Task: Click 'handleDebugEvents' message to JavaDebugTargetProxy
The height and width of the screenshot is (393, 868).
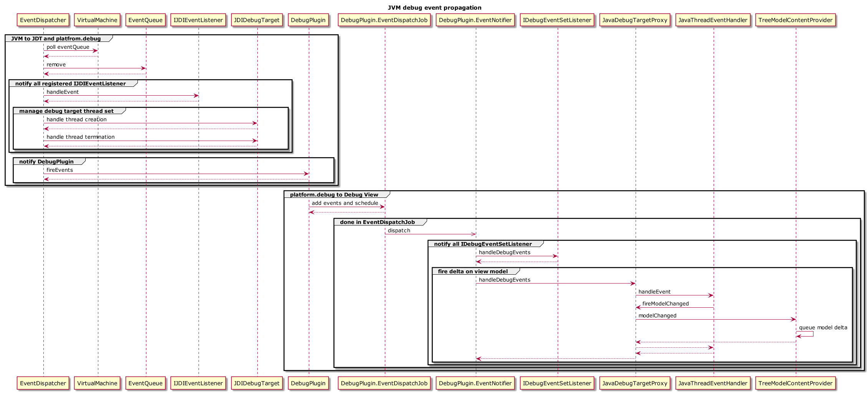Action: point(505,280)
